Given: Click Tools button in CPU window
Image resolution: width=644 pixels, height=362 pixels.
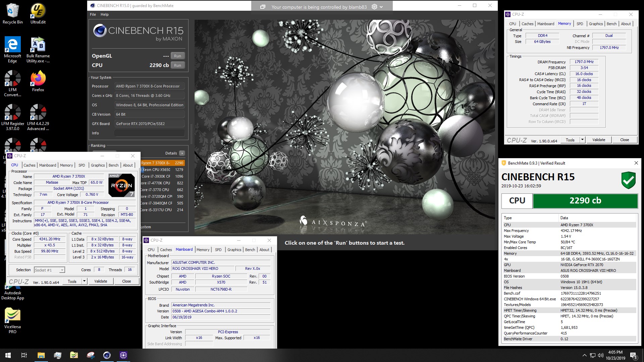Looking at the screenshot, I should [x=72, y=281].
